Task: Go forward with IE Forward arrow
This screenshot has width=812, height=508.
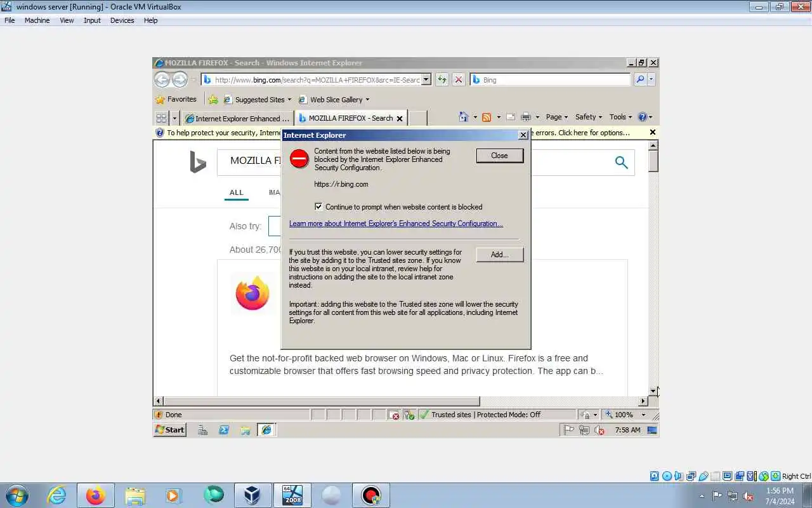Action: (180, 79)
